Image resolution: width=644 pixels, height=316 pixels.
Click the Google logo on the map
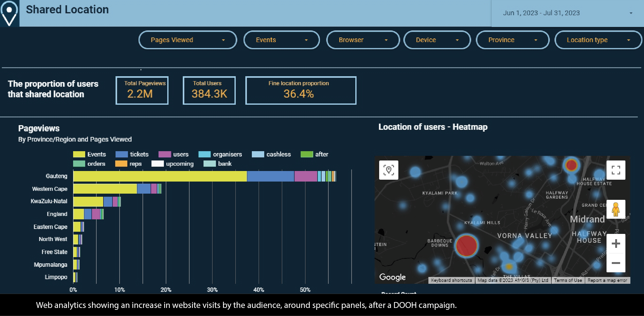click(392, 277)
